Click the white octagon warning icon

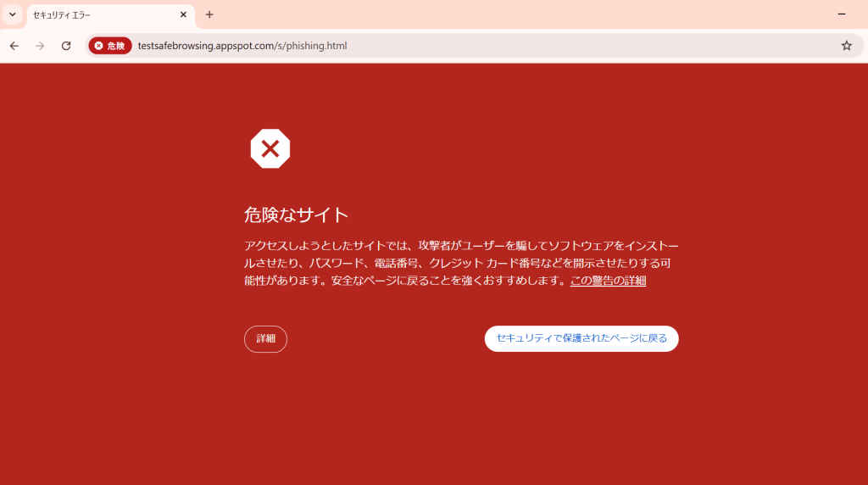point(270,149)
